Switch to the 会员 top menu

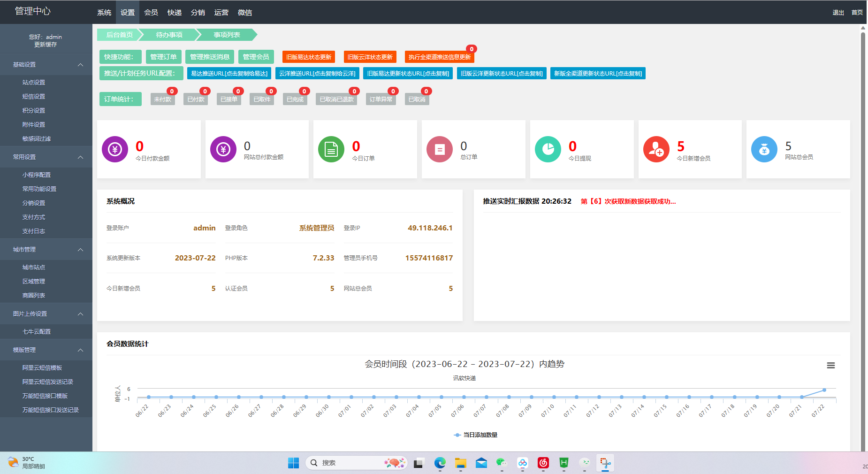[x=151, y=13]
